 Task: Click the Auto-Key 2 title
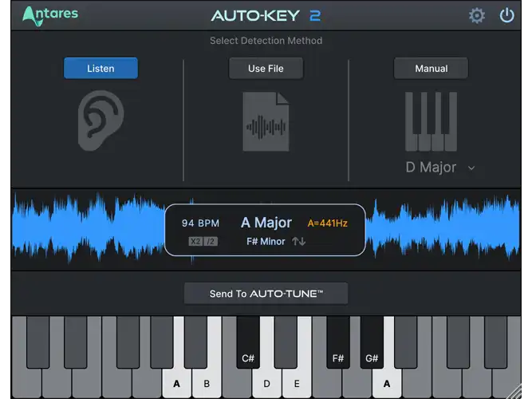(266, 16)
